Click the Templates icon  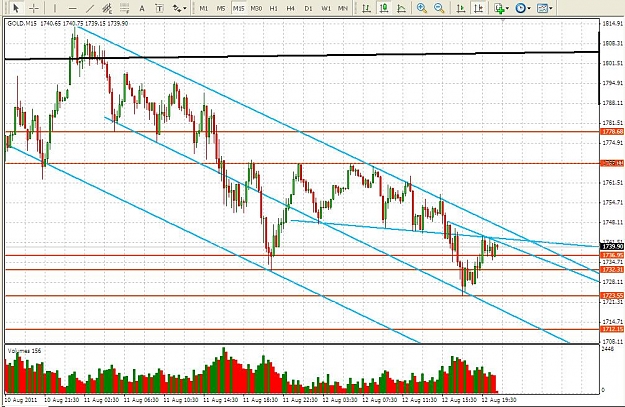click(542, 8)
